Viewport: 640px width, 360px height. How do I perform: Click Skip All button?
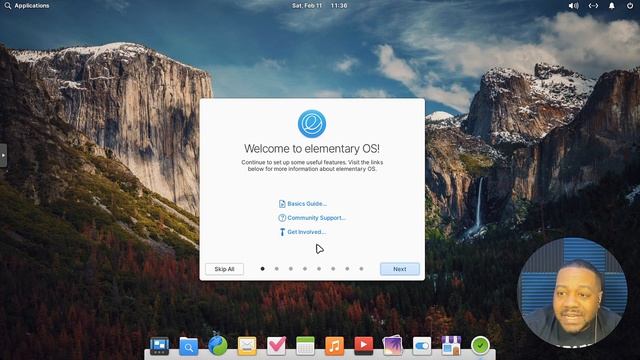[x=224, y=269]
